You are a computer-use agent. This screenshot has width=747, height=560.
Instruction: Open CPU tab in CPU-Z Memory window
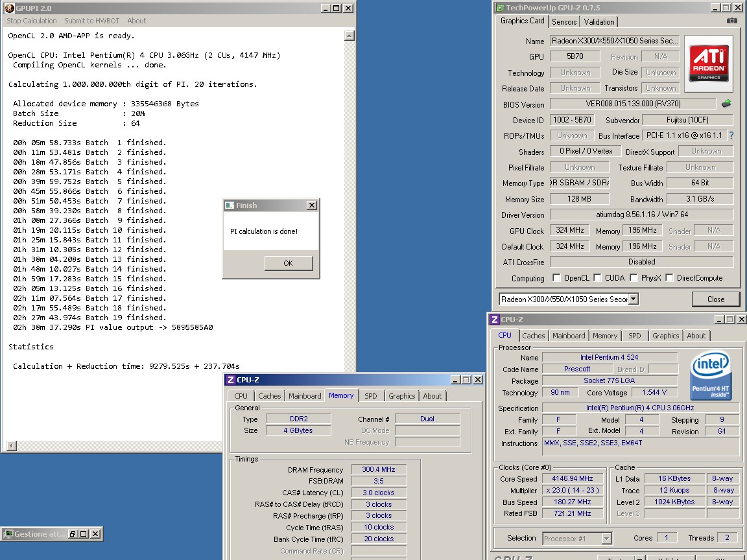click(241, 396)
